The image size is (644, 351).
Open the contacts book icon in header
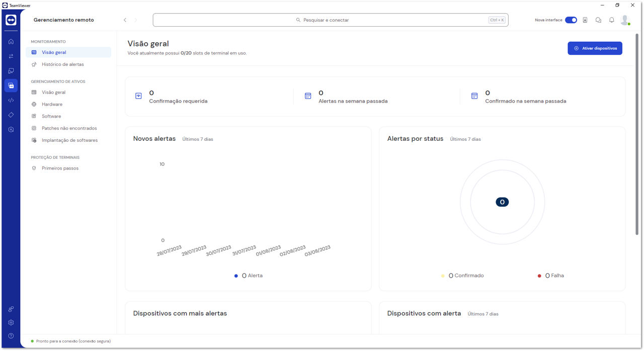(585, 20)
